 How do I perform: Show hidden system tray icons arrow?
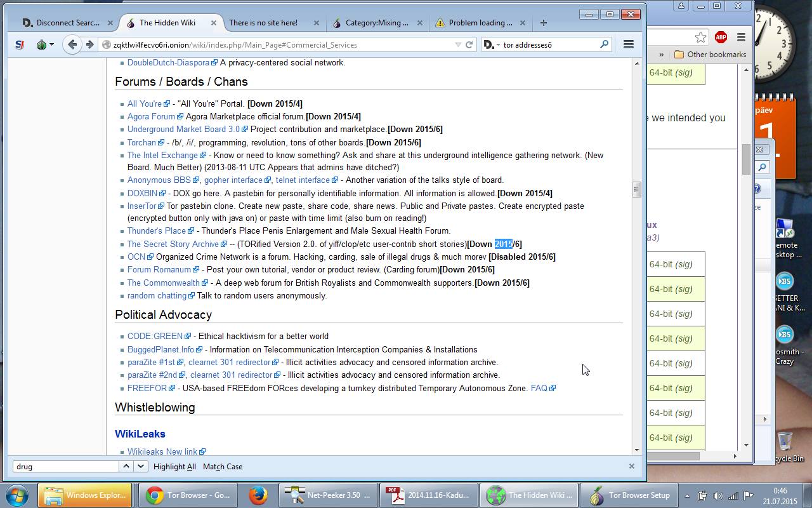[x=688, y=496]
